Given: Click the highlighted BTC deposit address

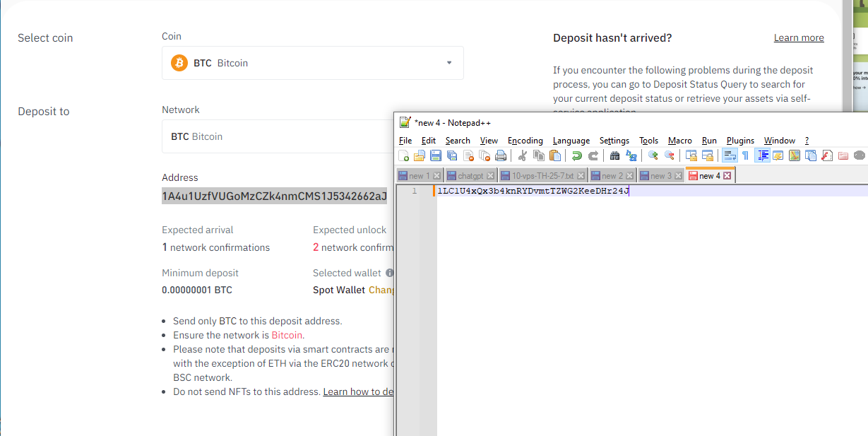Looking at the screenshot, I should pos(274,196).
